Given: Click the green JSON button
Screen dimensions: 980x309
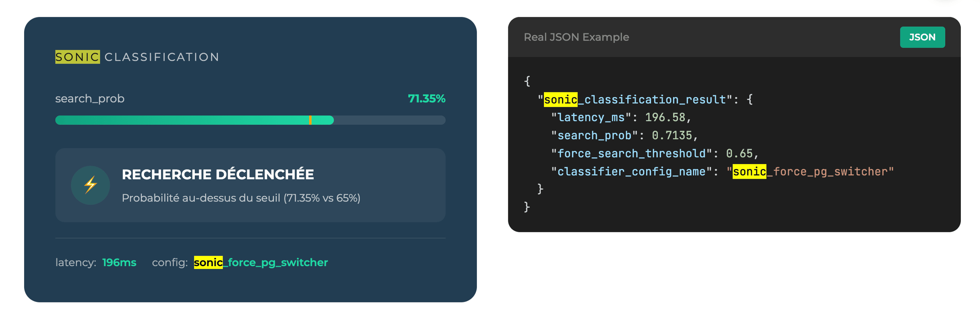Looking at the screenshot, I should click(x=922, y=37).
